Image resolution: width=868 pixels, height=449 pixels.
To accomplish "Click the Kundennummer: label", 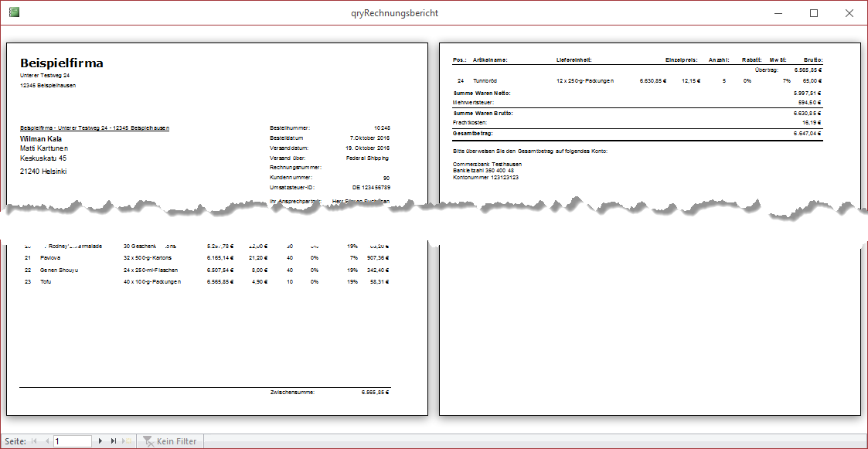I will point(291,178).
